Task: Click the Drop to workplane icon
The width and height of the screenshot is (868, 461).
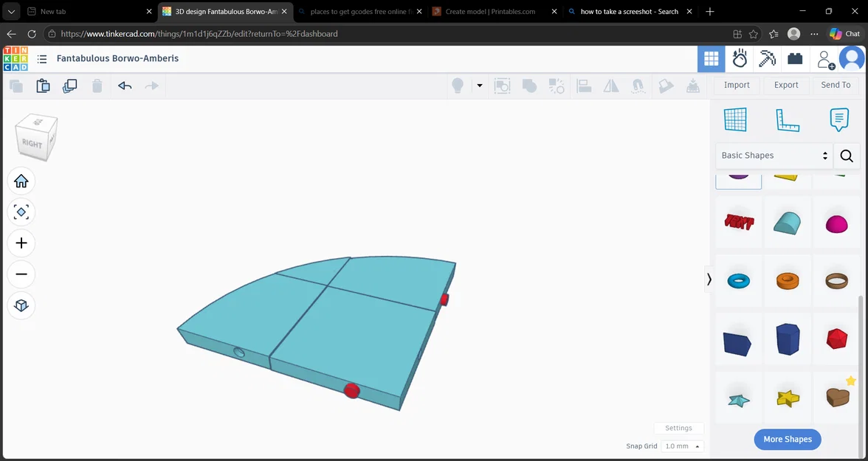Action: coord(692,86)
